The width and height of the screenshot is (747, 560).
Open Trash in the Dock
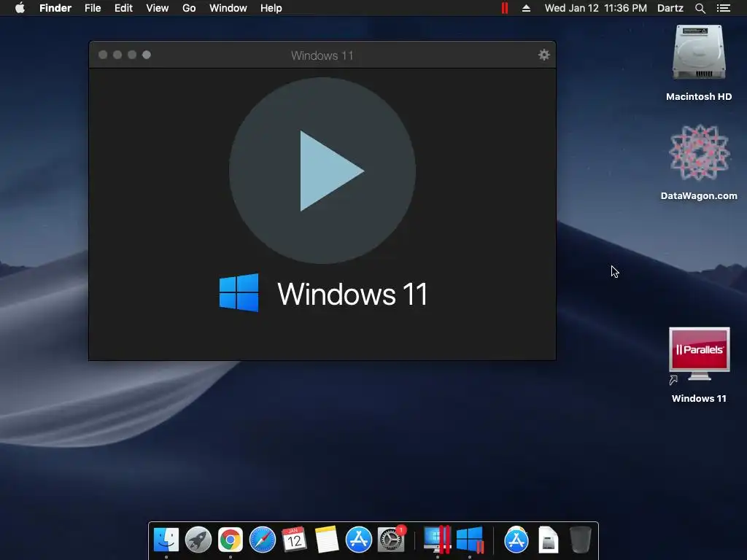[x=580, y=540]
